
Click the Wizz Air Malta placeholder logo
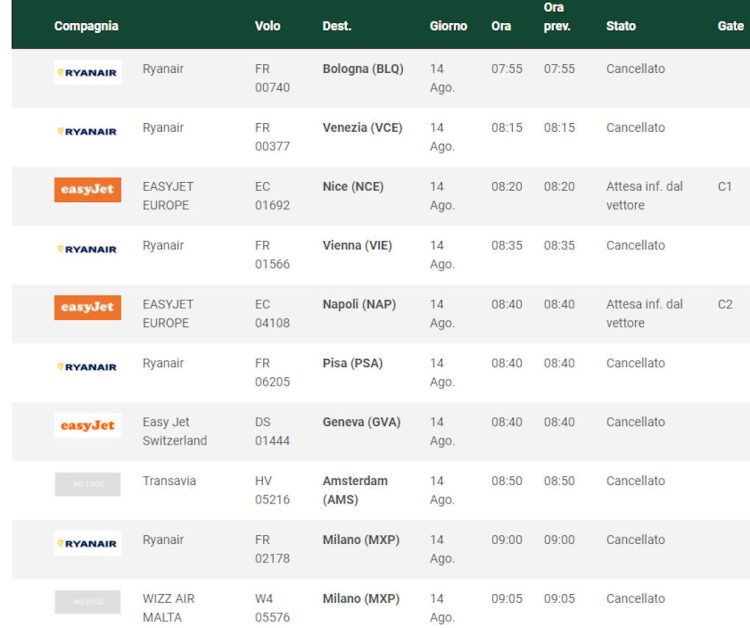(x=88, y=602)
